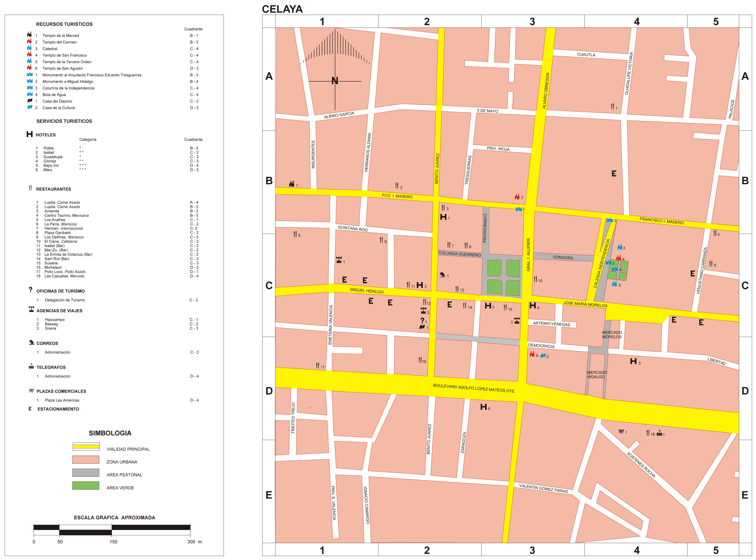Image resolution: width=756 pixels, height=560 pixels.
Task: Click the Hotel 6 H marker on the map
Action: point(483,407)
